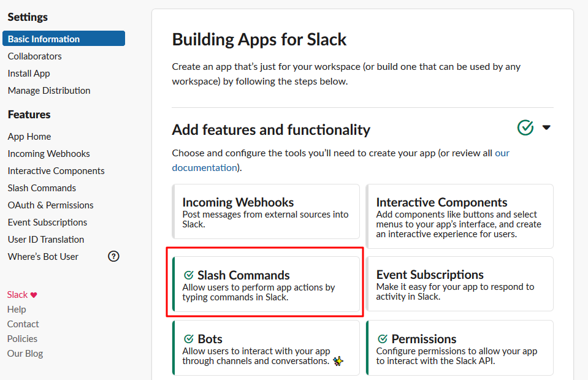Open the Interactive Components card
This screenshot has height=380, width=588.
tap(459, 216)
